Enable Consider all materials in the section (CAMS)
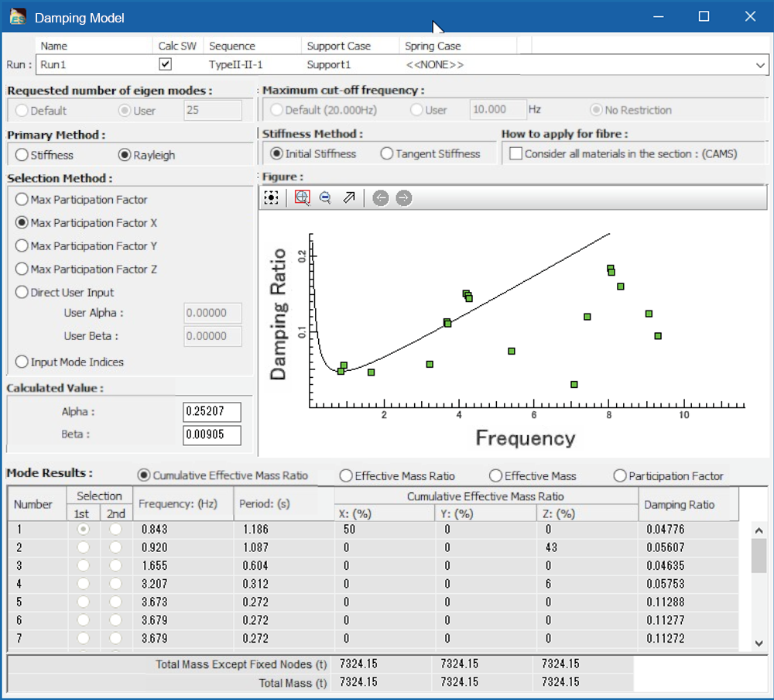This screenshot has height=700, width=774. (x=515, y=153)
